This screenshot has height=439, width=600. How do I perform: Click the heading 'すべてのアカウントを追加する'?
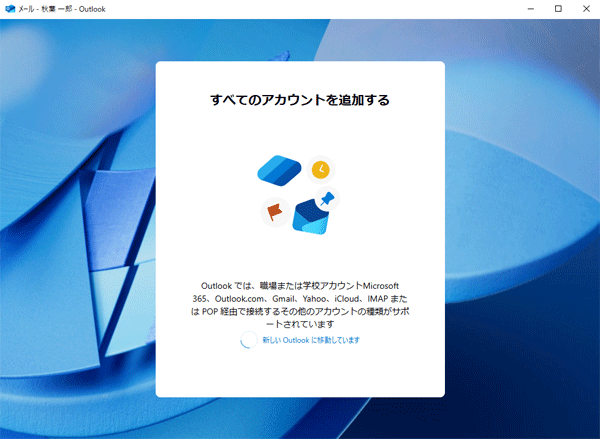300,100
